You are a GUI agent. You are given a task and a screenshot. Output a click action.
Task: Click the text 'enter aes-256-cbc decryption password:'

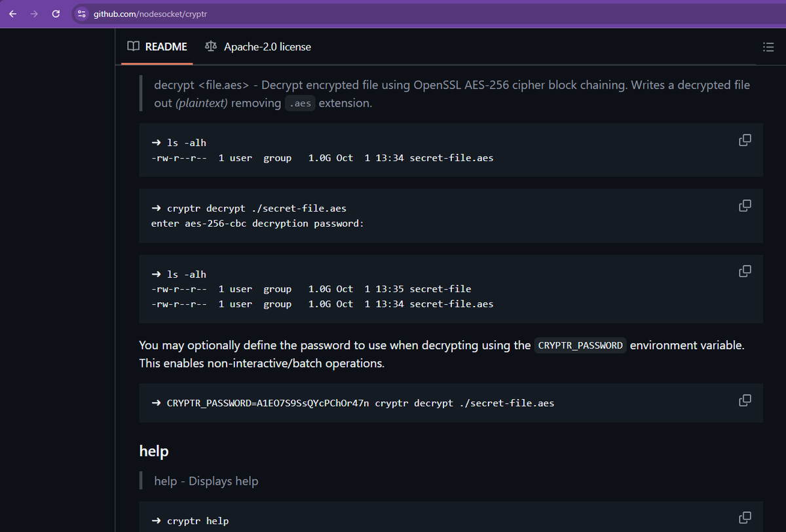click(257, 223)
